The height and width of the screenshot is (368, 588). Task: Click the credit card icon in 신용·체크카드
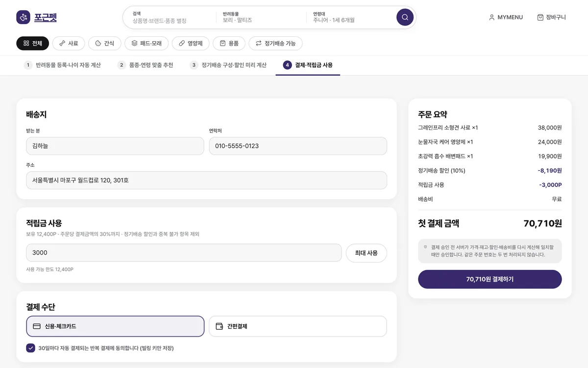click(37, 326)
